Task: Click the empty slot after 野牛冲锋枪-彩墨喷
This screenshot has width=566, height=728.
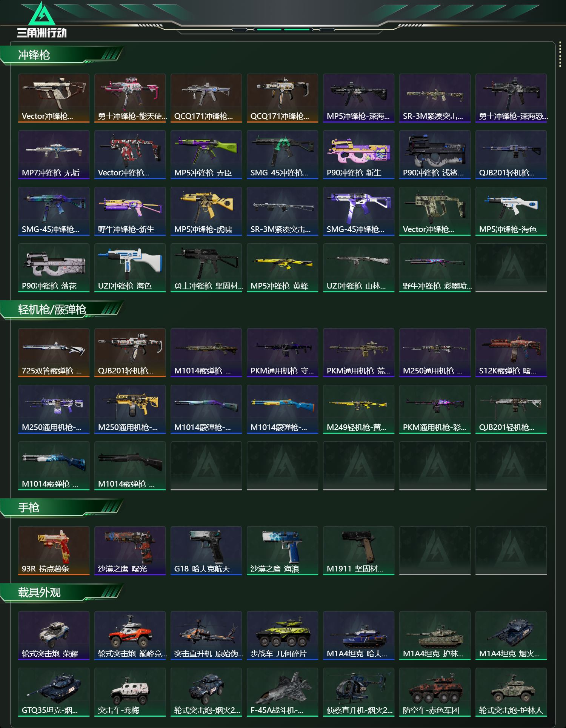Action: (x=511, y=267)
